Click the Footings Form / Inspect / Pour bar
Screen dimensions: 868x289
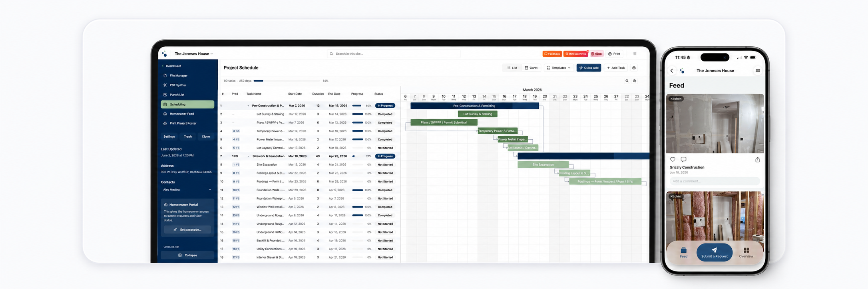click(x=605, y=181)
